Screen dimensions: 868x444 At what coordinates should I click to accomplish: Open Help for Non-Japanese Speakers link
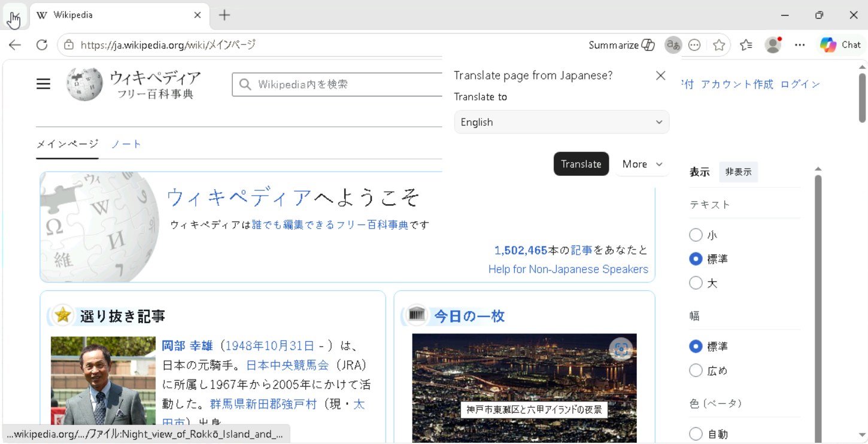pyautogui.click(x=568, y=269)
